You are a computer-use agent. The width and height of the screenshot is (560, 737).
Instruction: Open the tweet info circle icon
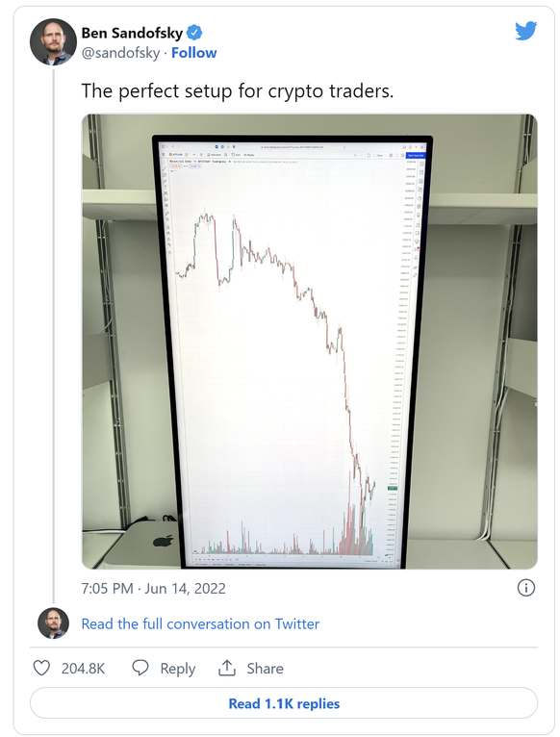[525, 588]
